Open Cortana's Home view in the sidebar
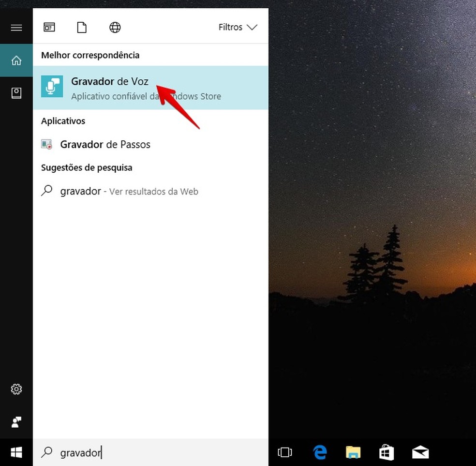476x466 pixels. click(16, 60)
